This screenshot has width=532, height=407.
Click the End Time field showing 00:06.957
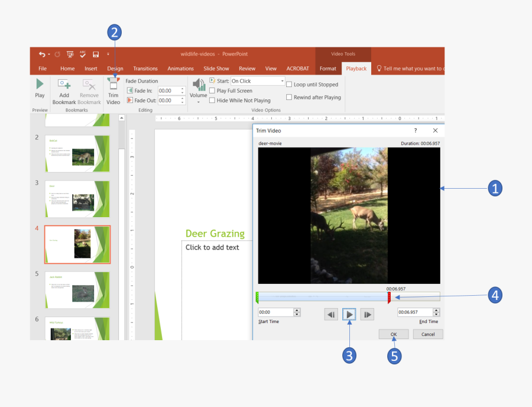(x=416, y=312)
